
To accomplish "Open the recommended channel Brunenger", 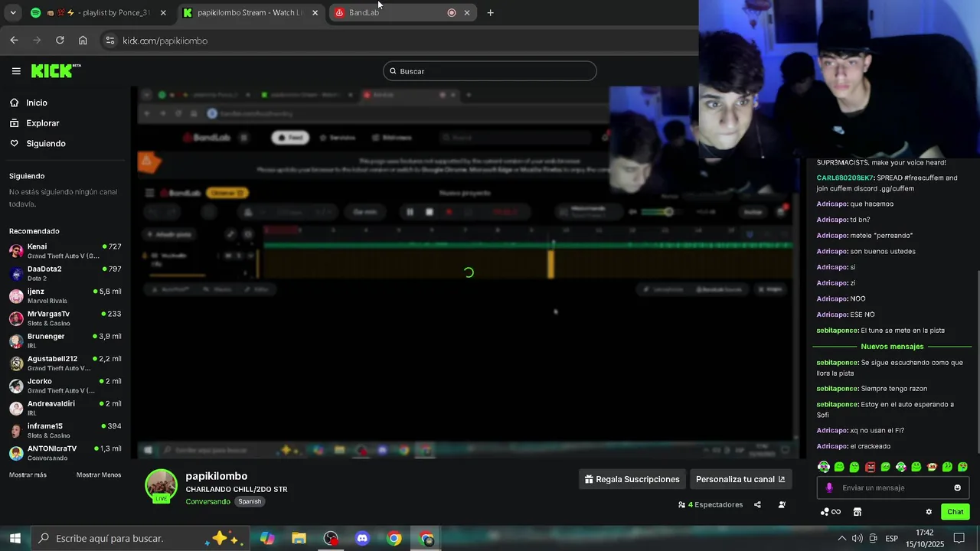I will [65, 341].
